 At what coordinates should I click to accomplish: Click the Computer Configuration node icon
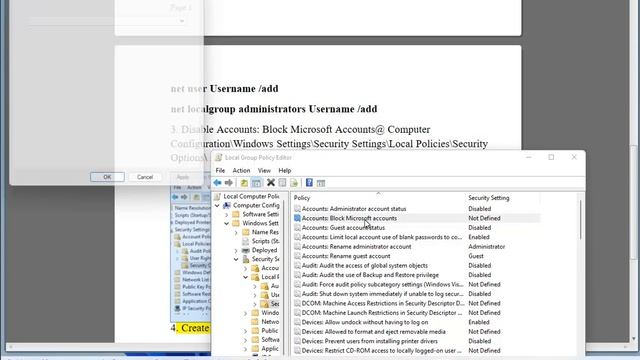tap(227, 205)
